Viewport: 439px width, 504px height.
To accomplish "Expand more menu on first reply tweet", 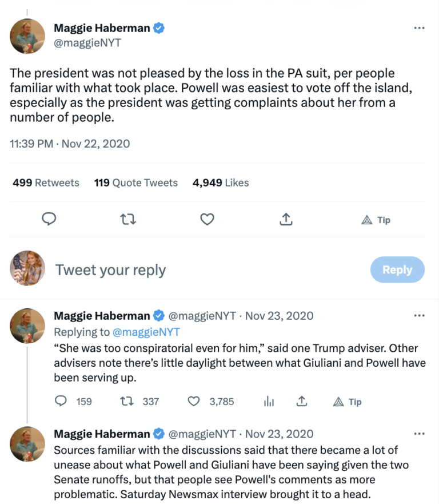I will click(419, 316).
